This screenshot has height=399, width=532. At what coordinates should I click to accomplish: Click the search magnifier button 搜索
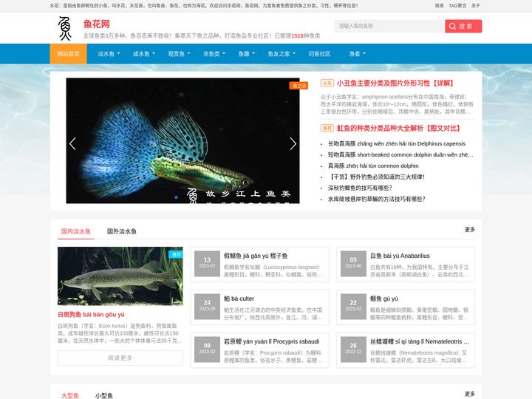[x=463, y=26]
